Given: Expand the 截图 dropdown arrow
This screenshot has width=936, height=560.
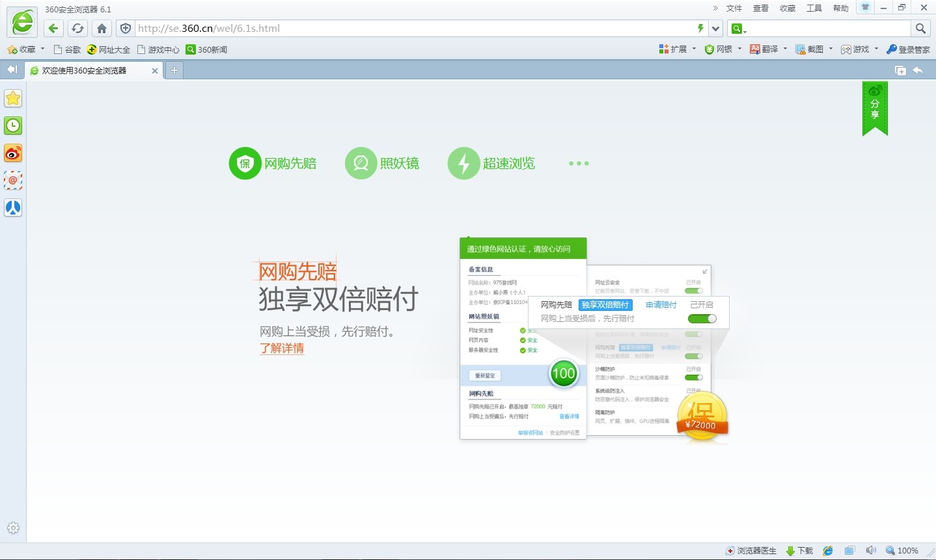Looking at the screenshot, I should (831, 49).
